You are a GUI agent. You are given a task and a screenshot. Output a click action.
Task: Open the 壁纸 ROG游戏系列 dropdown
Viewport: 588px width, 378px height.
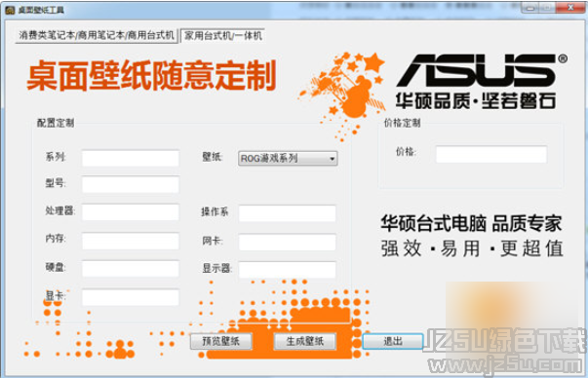288,159
